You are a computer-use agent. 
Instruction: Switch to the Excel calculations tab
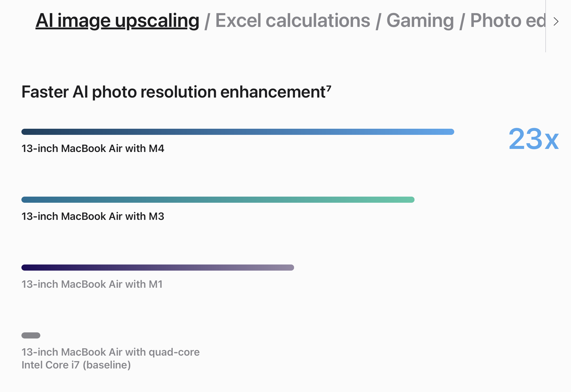[x=293, y=20]
